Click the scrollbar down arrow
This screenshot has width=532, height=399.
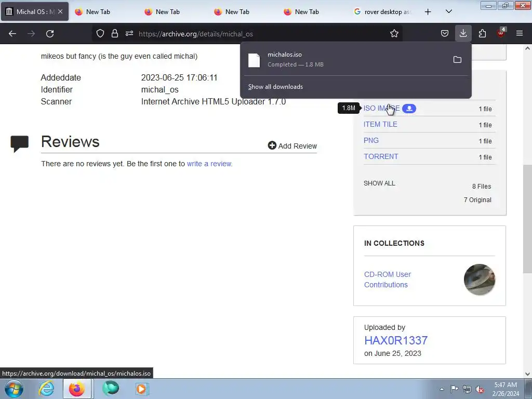point(527,374)
